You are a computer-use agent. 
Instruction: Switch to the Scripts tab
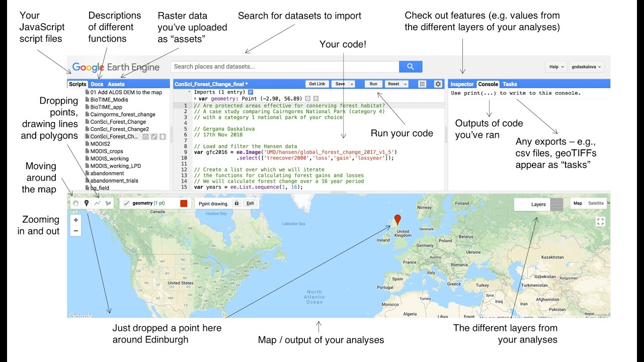click(78, 84)
